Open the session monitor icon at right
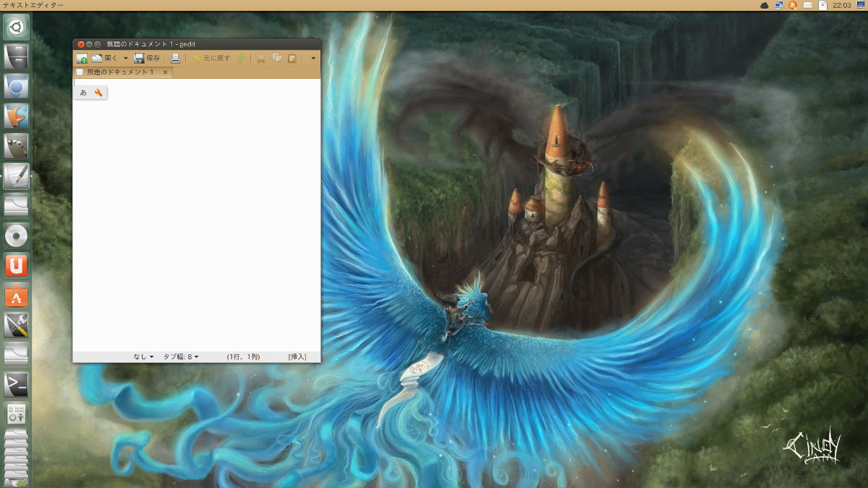 tap(860, 5)
